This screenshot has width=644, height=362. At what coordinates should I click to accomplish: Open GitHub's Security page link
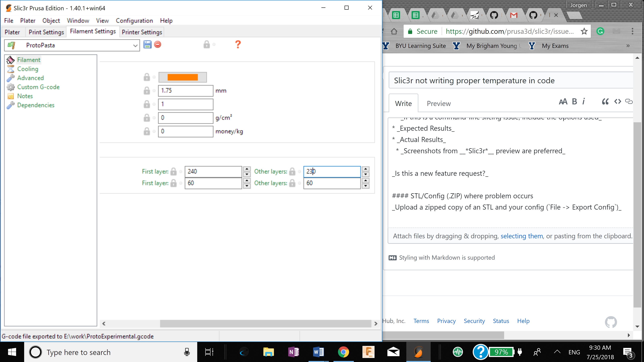click(x=474, y=321)
